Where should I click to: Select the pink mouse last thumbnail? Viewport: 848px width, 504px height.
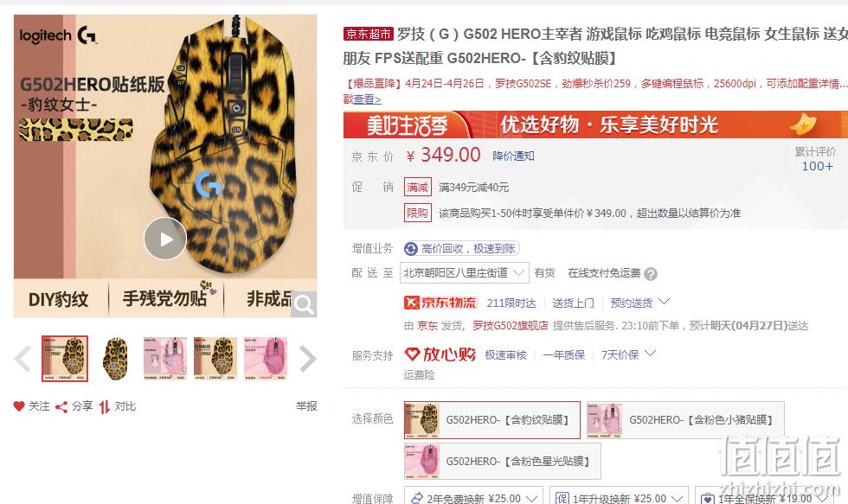pos(266,359)
